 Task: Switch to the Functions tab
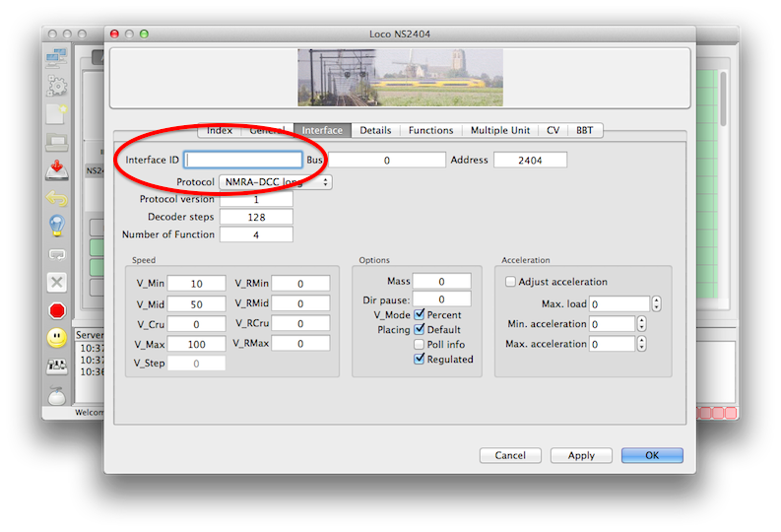(x=430, y=130)
